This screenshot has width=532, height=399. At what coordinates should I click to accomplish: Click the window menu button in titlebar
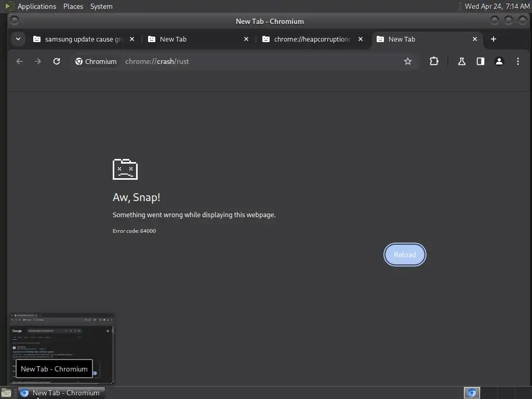click(14, 20)
